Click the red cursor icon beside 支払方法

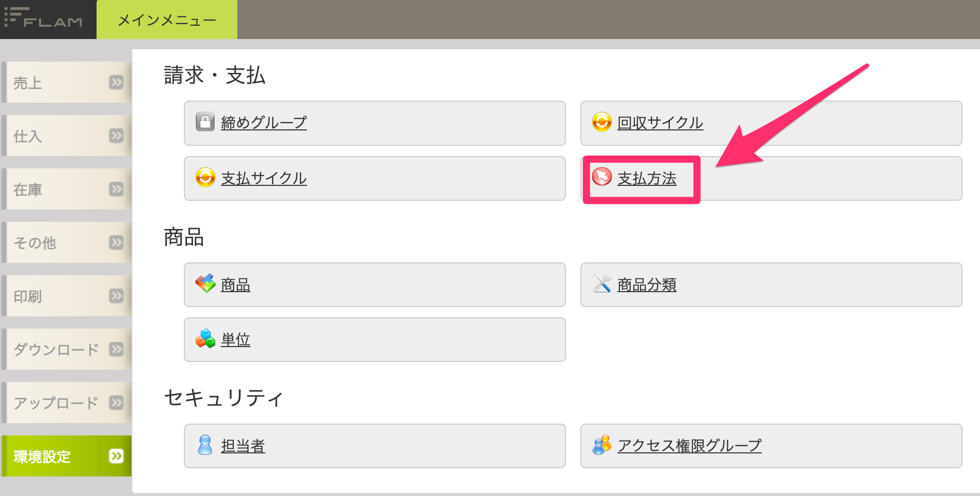tap(601, 177)
